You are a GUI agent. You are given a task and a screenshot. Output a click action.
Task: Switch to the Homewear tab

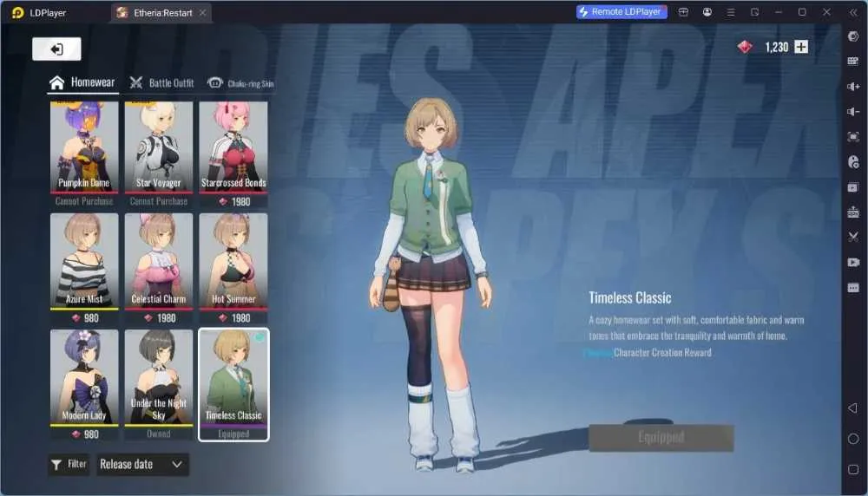coord(82,83)
